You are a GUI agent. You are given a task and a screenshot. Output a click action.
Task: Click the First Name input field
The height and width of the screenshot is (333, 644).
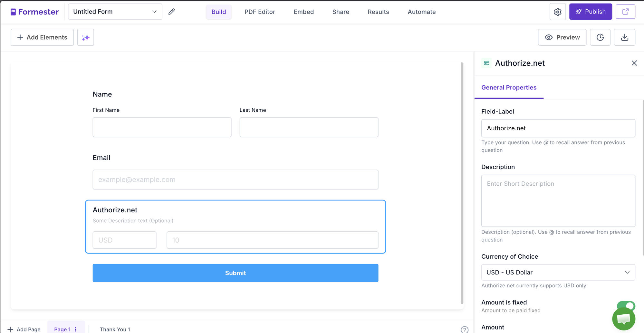click(x=162, y=127)
